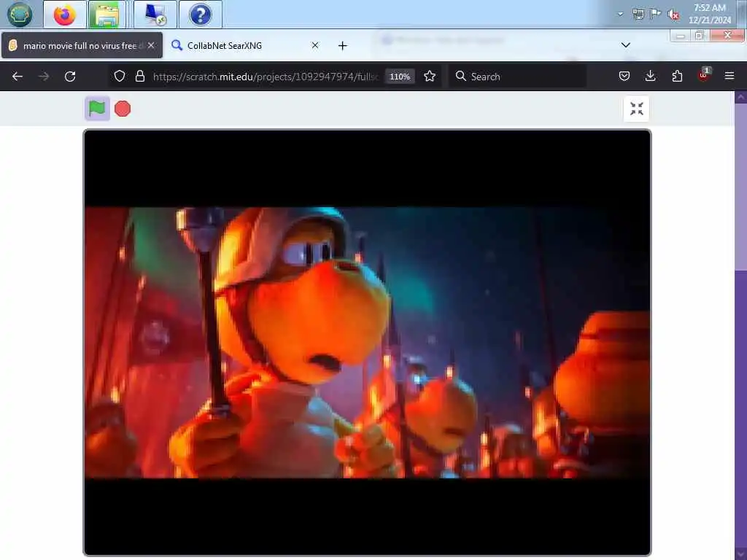
Task: Close the CollabNet SearXNG tab
Action: [315, 45]
